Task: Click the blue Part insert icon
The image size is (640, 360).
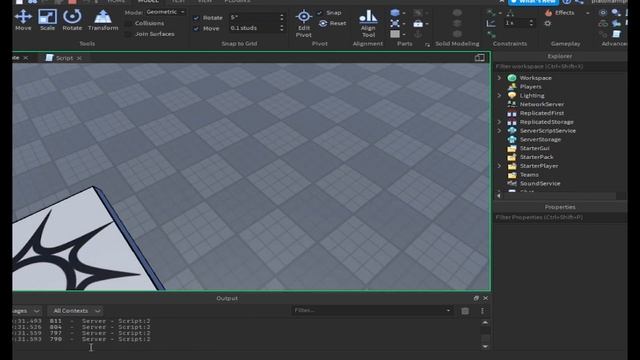Action: (x=395, y=13)
